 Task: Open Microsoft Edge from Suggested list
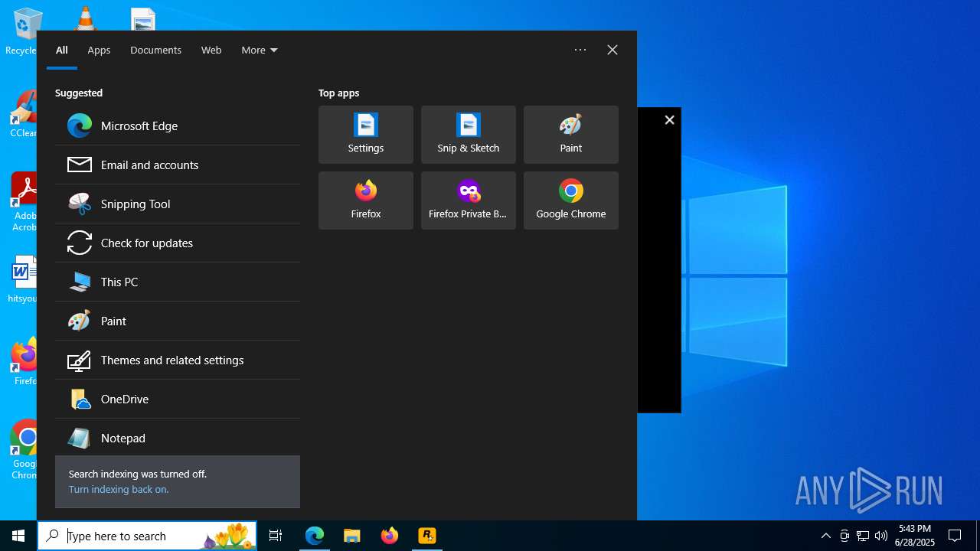[x=178, y=126]
